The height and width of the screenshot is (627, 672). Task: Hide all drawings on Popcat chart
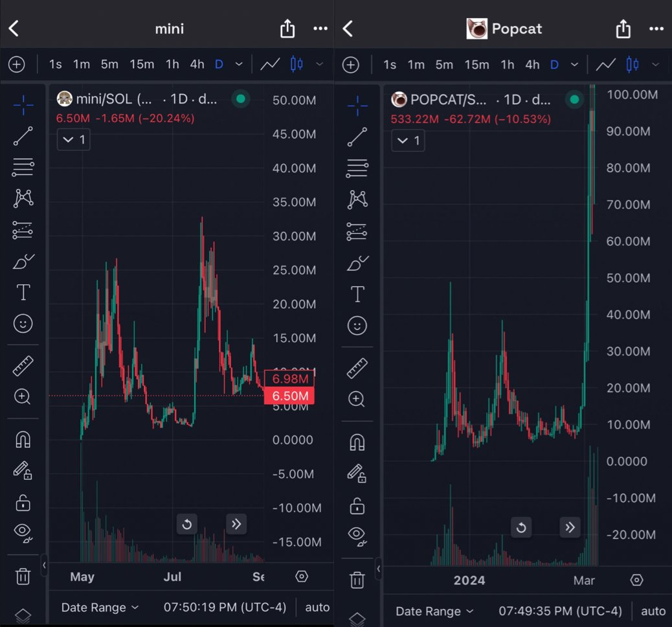point(357,536)
